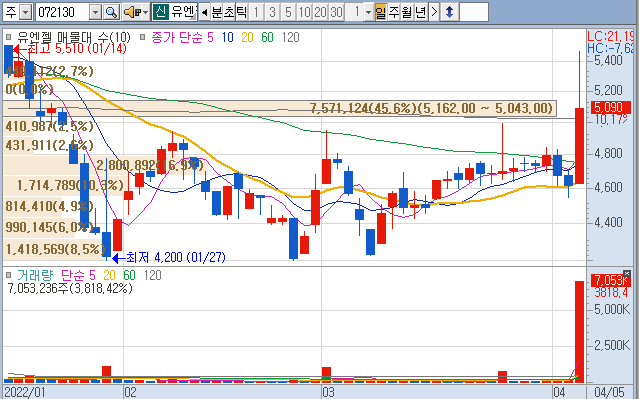Click the 1,418,569(8.5%) profile bar
This screenshot has width=639, height=399.
pyautogui.click(x=55, y=249)
